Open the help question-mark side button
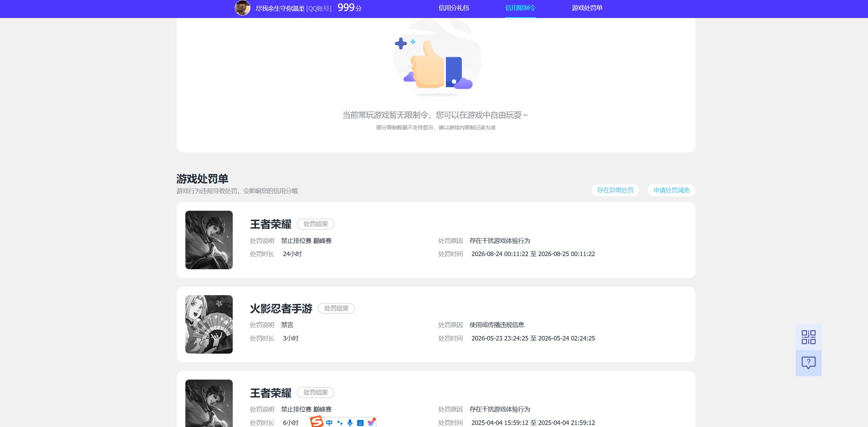Viewport: 868px width, 427px height. [809, 363]
